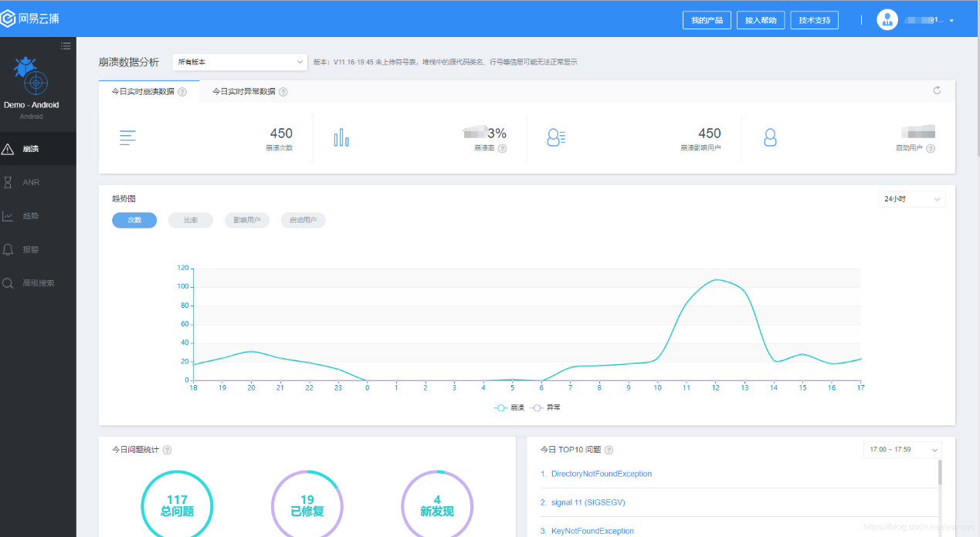Click the refresh icon in realtime panel
The image size is (980, 537).
[x=937, y=91]
